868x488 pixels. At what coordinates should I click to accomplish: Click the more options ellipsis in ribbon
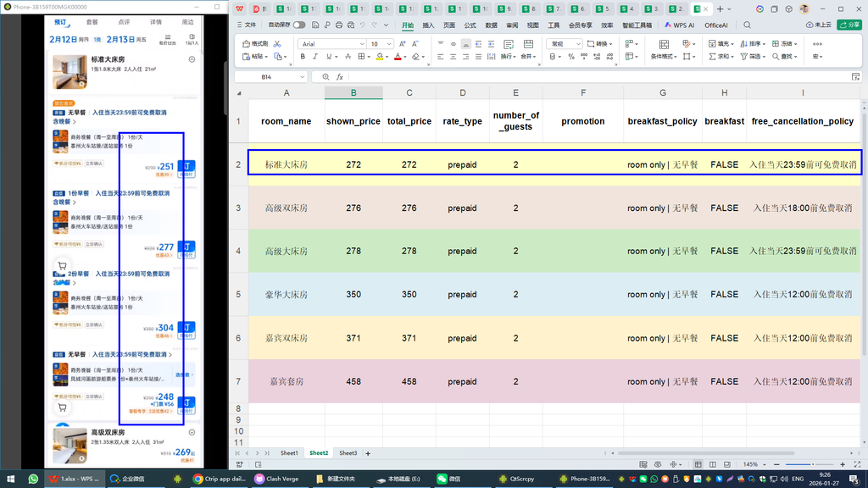(x=818, y=44)
